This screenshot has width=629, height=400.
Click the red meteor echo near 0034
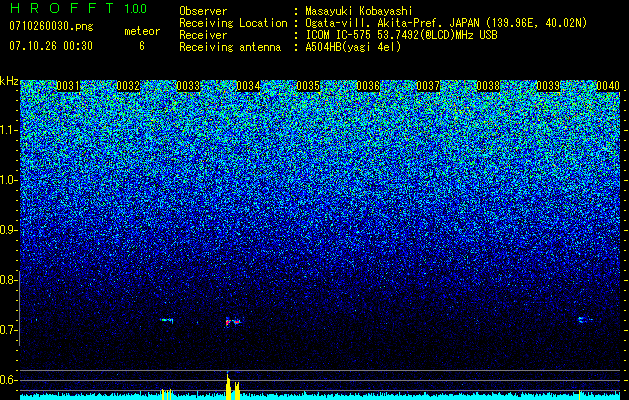tap(233, 321)
